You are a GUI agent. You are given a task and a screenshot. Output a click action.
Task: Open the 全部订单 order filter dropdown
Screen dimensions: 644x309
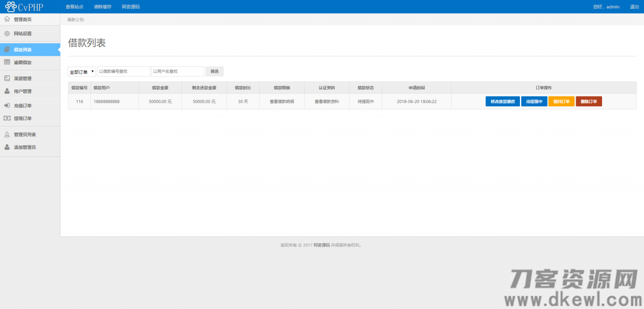pyautogui.click(x=82, y=72)
